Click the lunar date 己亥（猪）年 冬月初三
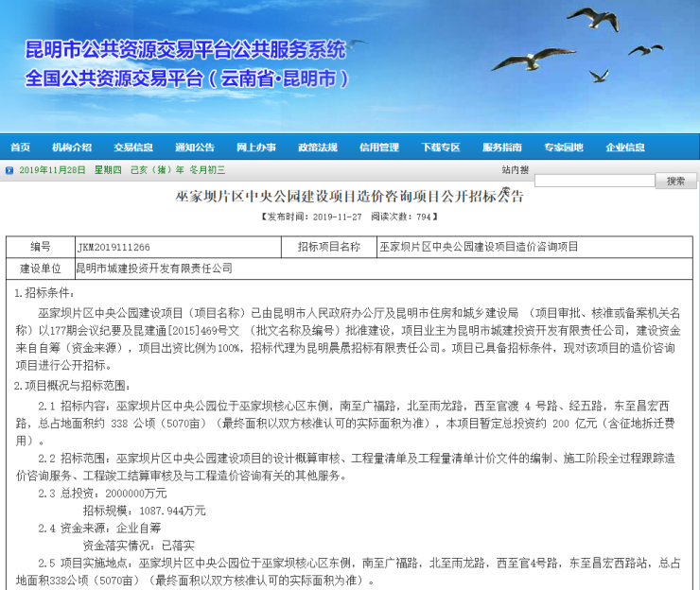Image resolution: width=700 pixels, height=590 pixels. point(178,170)
